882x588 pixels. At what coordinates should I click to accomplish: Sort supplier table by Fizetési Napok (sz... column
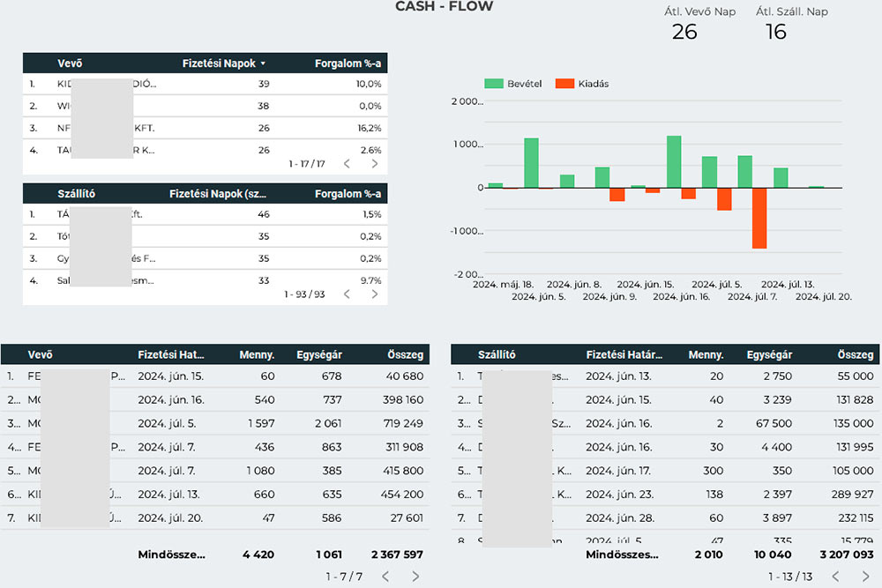click(x=217, y=194)
